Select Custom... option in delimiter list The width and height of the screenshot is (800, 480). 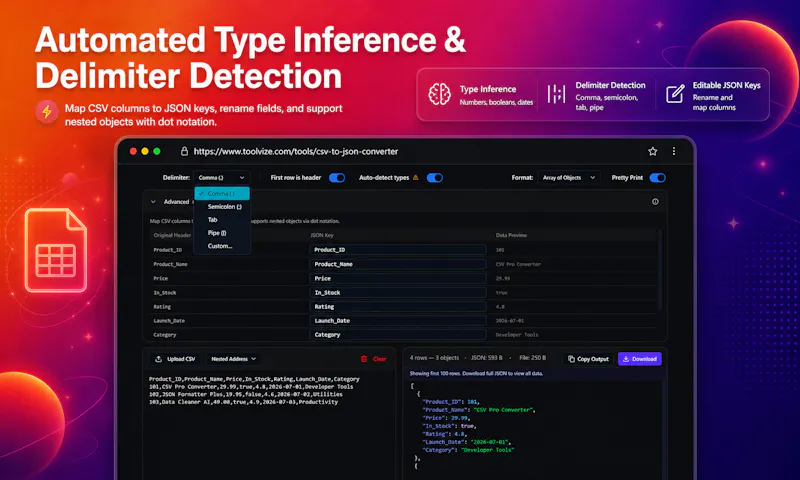222,246
